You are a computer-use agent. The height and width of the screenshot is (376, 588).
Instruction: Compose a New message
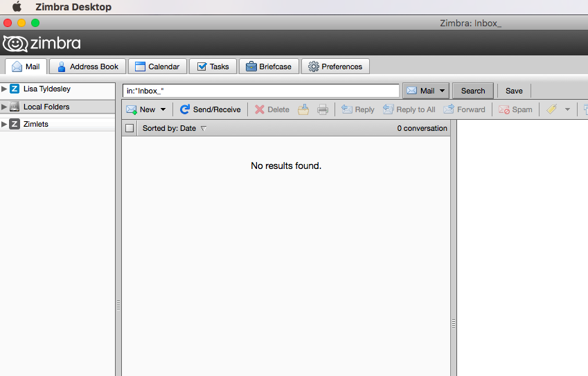click(141, 109)
